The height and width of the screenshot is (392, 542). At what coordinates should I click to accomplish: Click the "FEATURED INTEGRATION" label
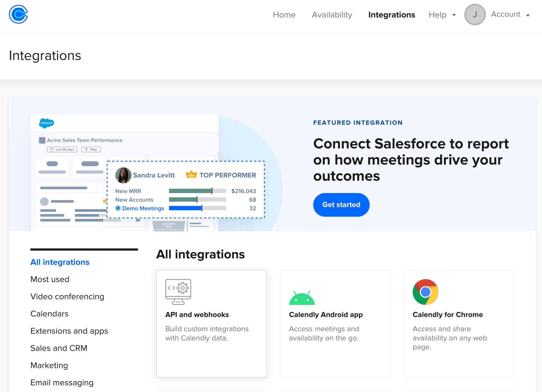[x=358, y=123]
